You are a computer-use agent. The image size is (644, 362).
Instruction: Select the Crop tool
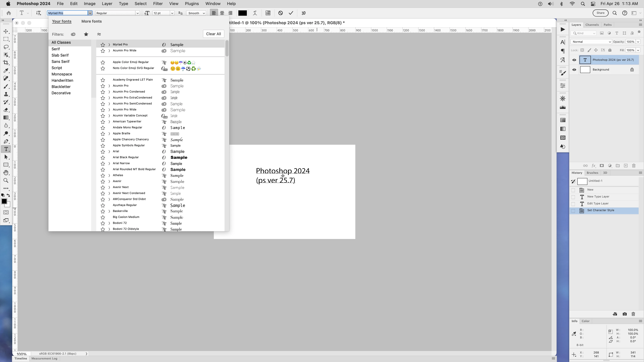click(6, 63)
